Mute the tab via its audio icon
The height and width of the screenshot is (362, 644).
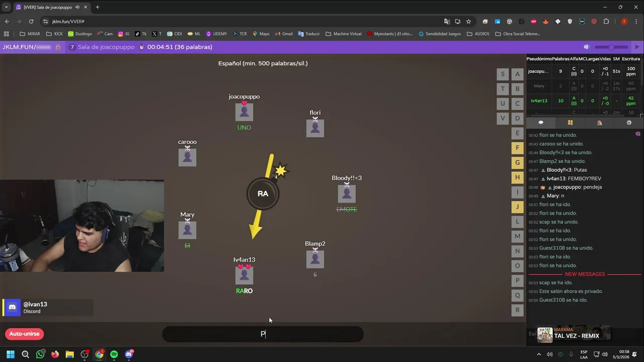tap(77, 7)
